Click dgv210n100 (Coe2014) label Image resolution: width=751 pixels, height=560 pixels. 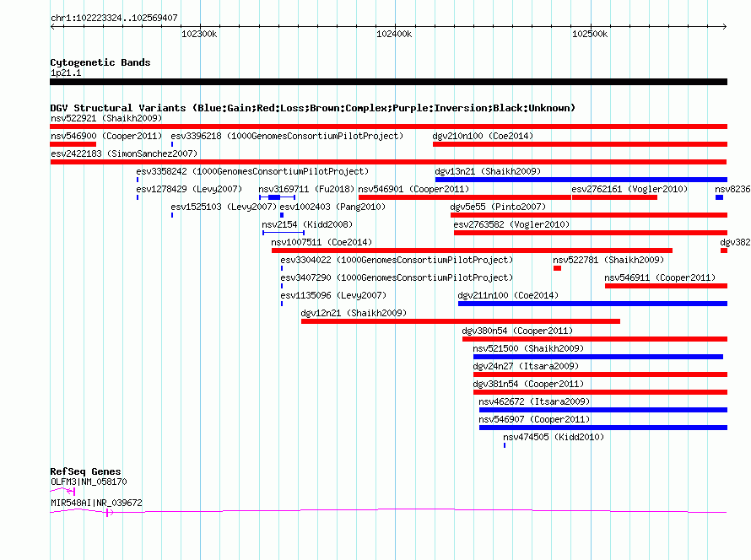[x=483, y=136]
